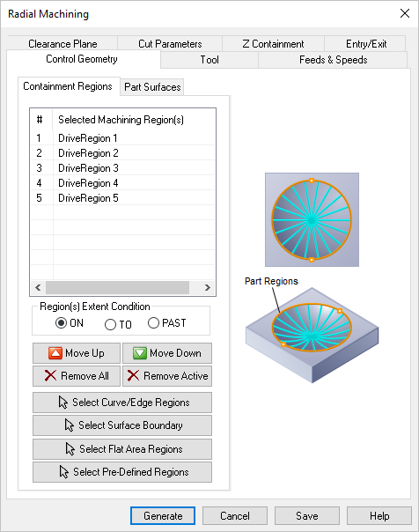Screen dimensions: 419x532
Task: Save the radial machining settings
Action: [x=307, y=516]
